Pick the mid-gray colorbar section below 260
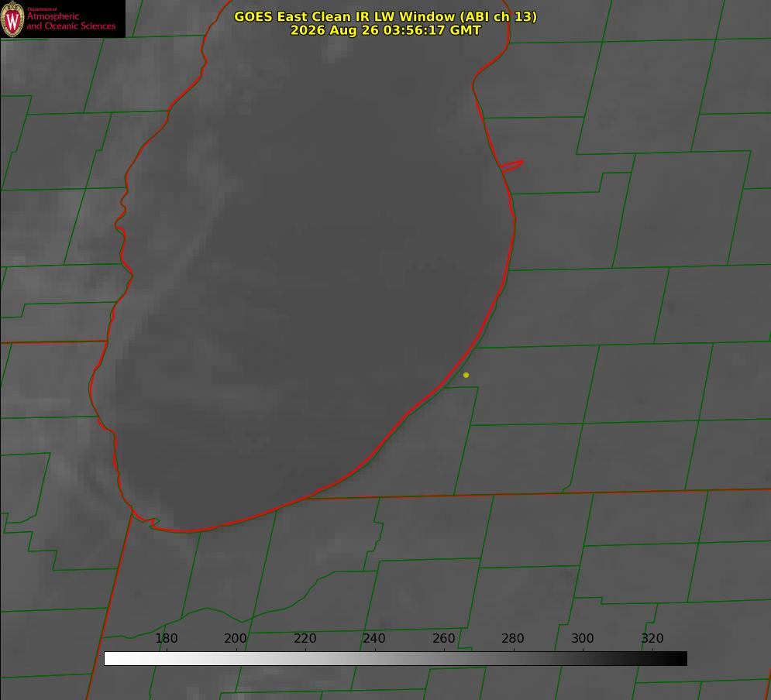This screenshot has width=771, height=700. pos(444,658)
